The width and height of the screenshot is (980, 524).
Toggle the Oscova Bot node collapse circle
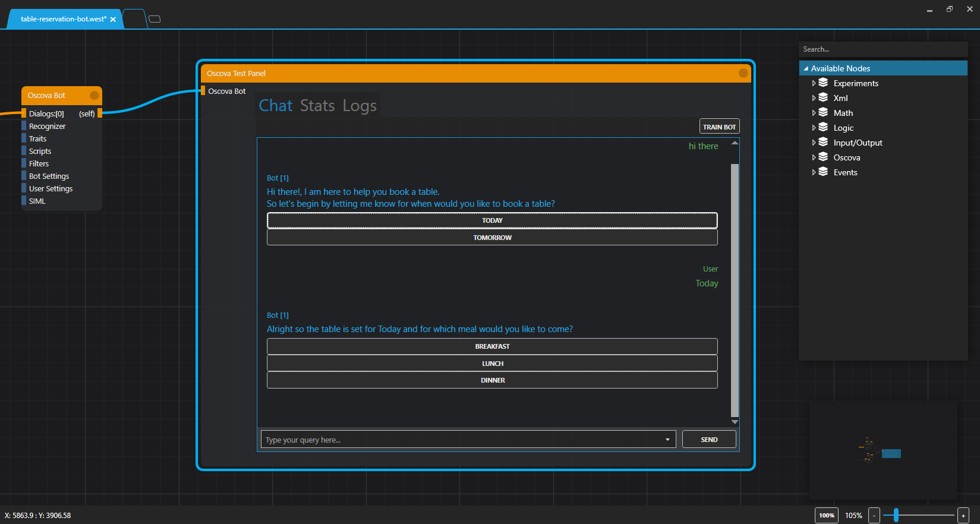94,95
